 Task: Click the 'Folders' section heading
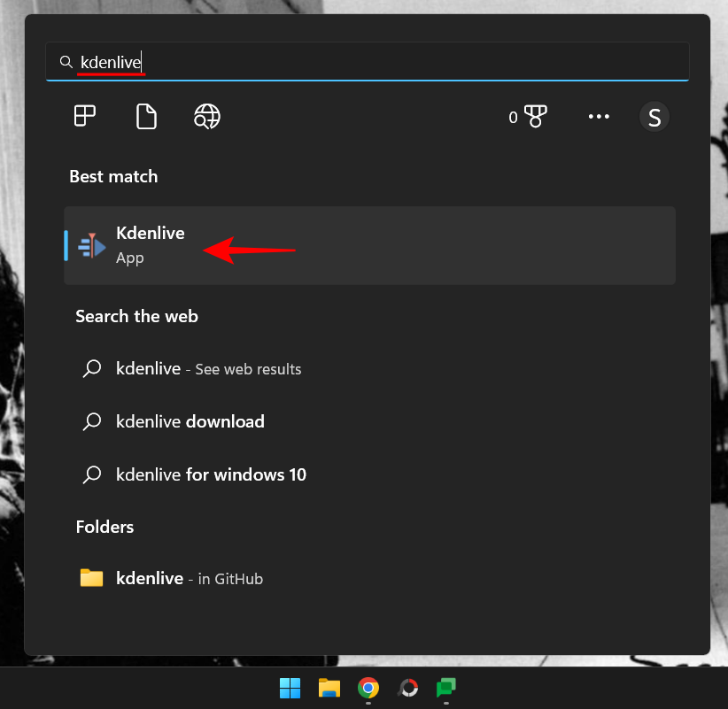click(x=105, y=528)
